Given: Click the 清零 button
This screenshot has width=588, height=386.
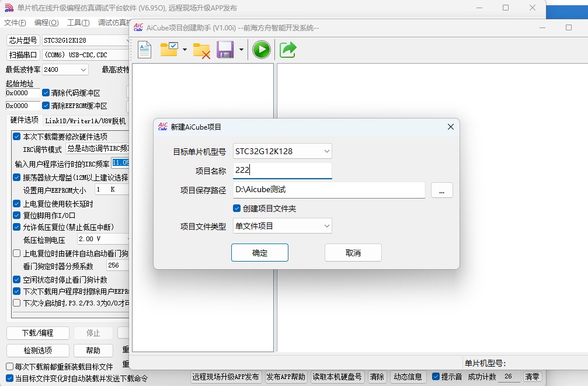Looking at the screenshot, I should coord(532,376).
